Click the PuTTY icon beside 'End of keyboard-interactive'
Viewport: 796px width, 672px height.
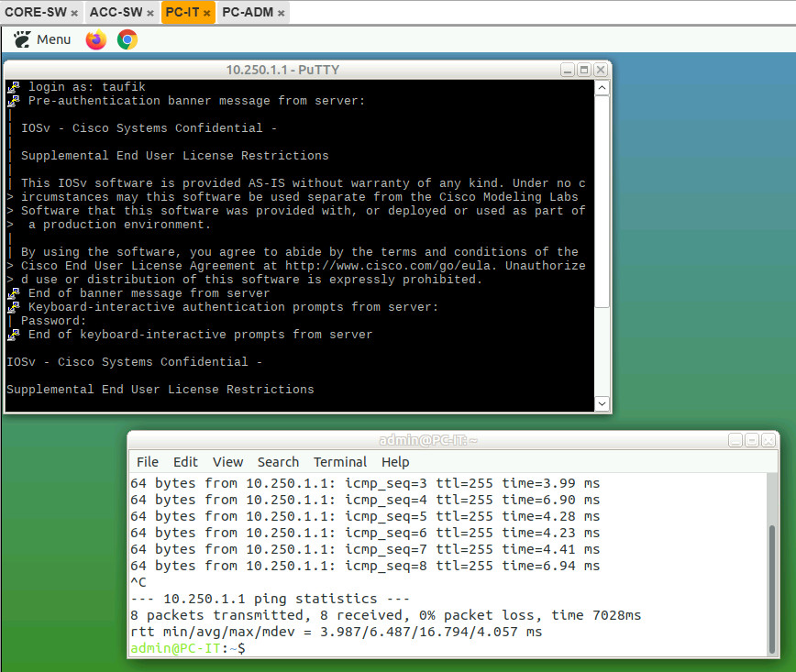point(14,335)
